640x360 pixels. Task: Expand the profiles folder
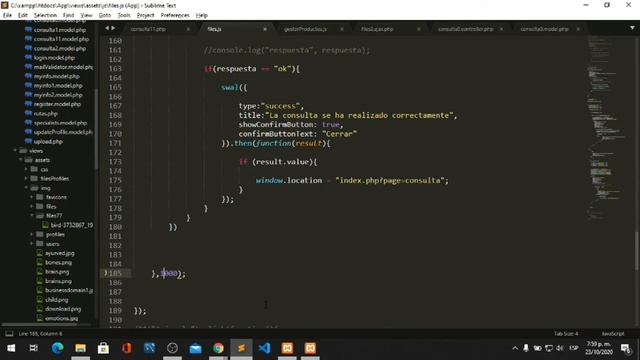tap(32, 234)
